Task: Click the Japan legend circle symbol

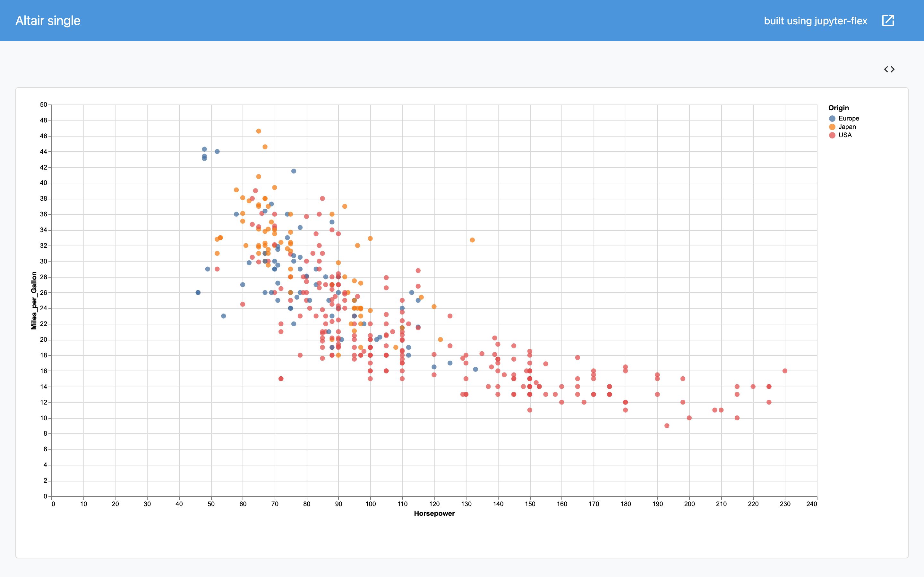Action: coord(832,127)
